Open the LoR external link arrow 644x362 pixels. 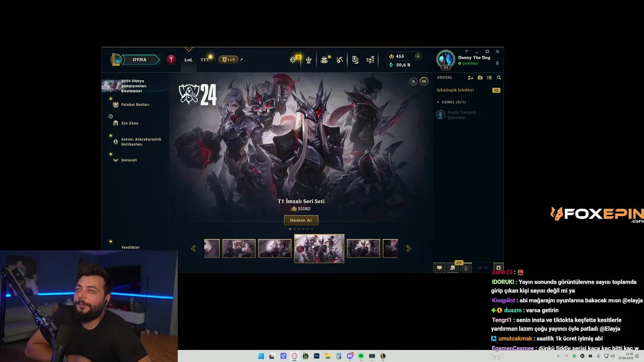coord(241,60)
